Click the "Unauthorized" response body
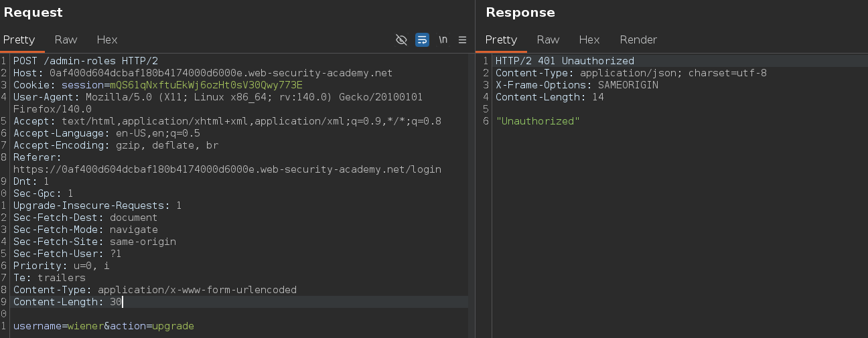Image resolution: width=868 pixels, height=338 pixels. (538, 121)
